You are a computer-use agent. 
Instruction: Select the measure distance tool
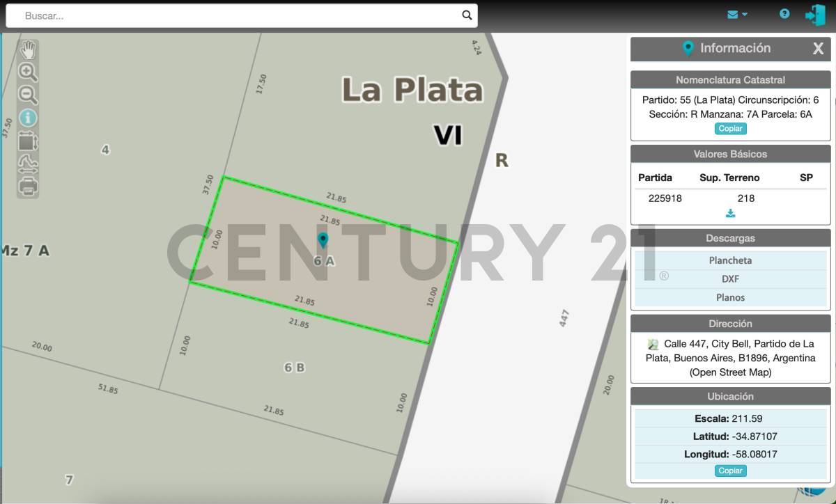pos(28,164)
